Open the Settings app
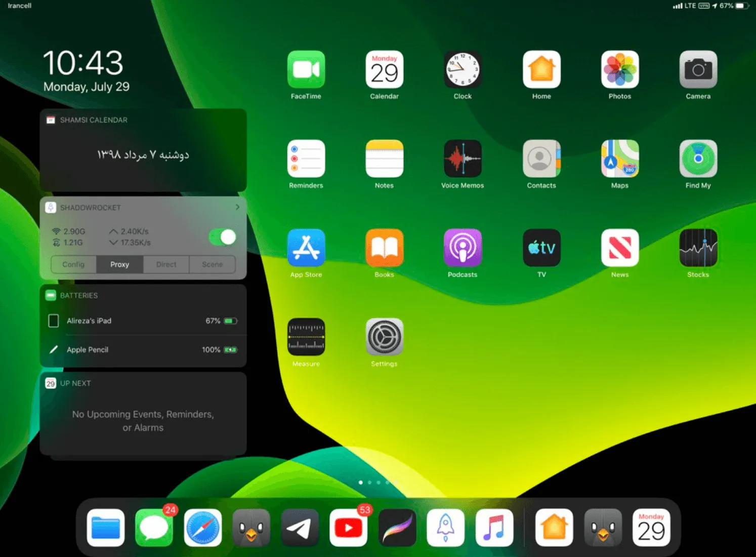The width and height of the screenshot is (756, 557). (384, 337)
